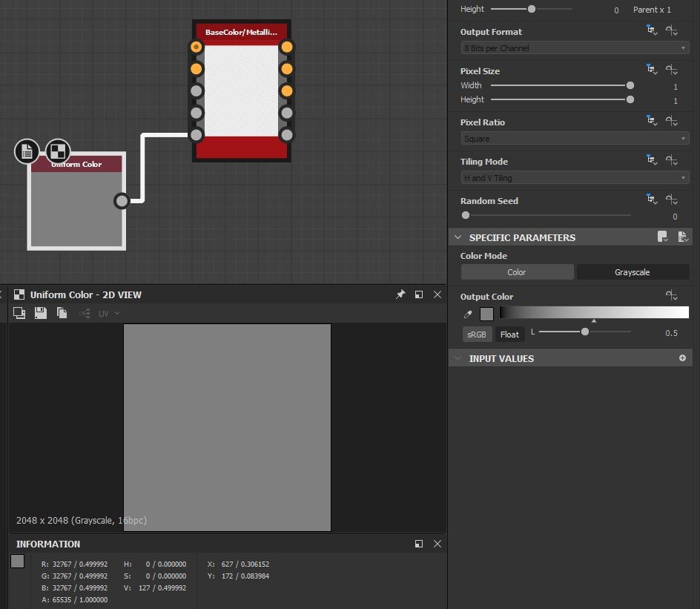The width and height of the screenshot is (700, 609).
Task: Save the 2D view image to disk
Action: click(x=41, y=314)
